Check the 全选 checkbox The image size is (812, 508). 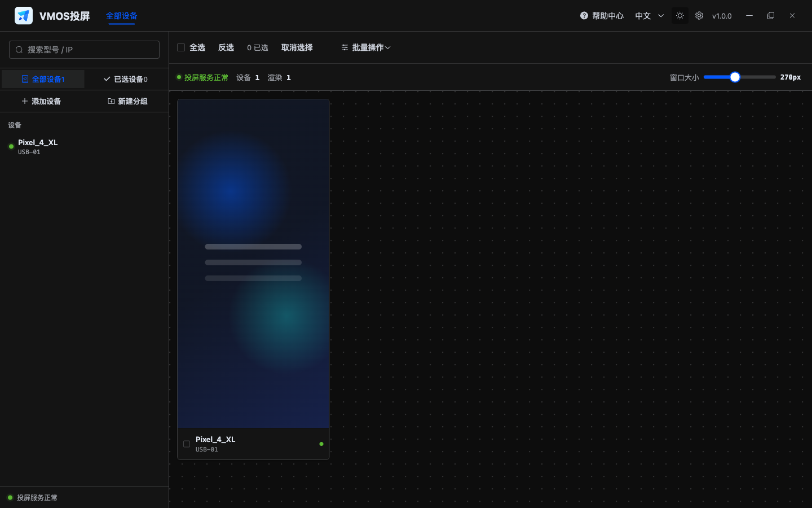[181, 47]
